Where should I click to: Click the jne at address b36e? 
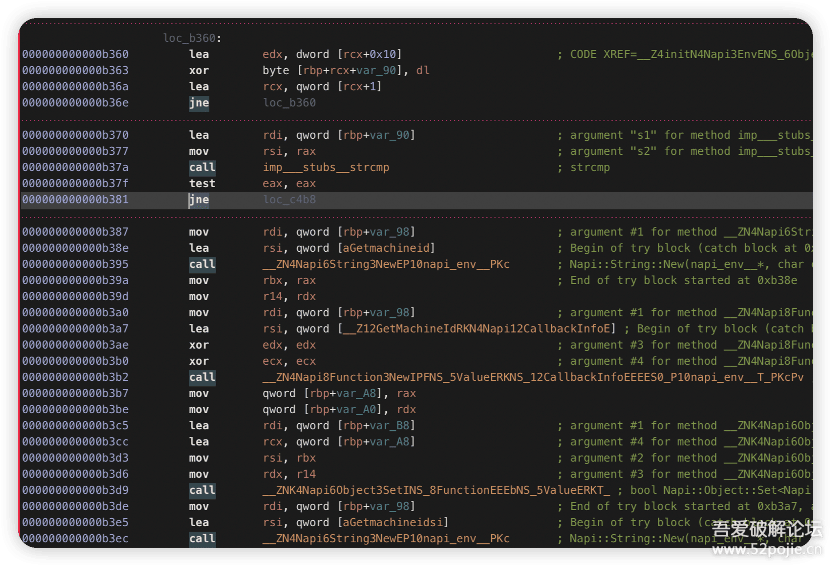[199, 102]
